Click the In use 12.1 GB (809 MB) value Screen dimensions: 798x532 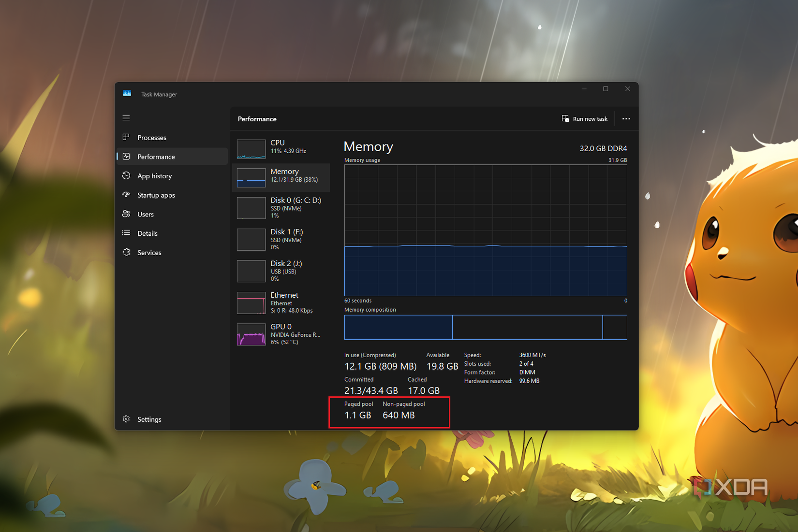(x=381, y=366)
